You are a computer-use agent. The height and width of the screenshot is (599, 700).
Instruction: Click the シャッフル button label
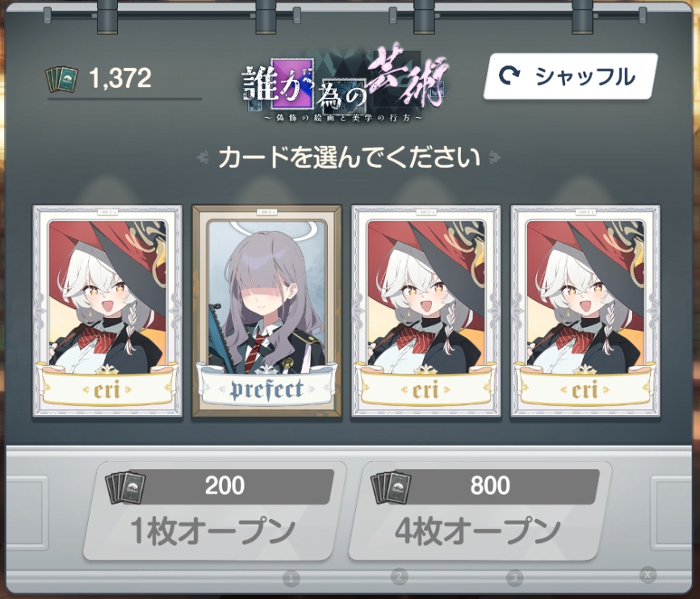point(585,77)
